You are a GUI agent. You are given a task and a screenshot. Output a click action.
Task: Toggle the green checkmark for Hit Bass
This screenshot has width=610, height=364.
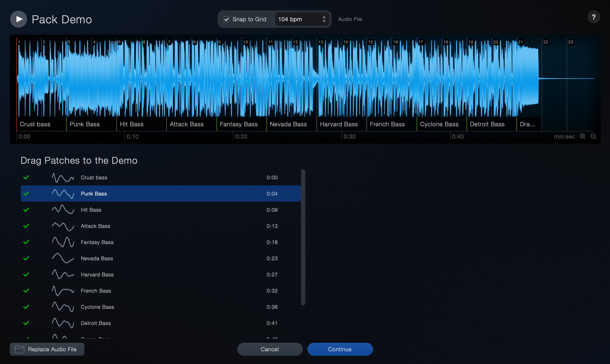point(26,210)
